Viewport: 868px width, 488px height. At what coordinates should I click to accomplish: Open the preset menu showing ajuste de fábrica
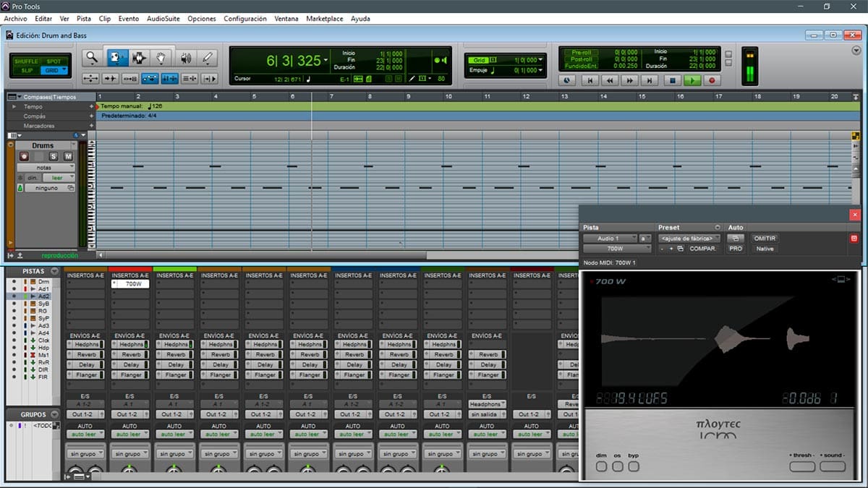pos(690,238)
